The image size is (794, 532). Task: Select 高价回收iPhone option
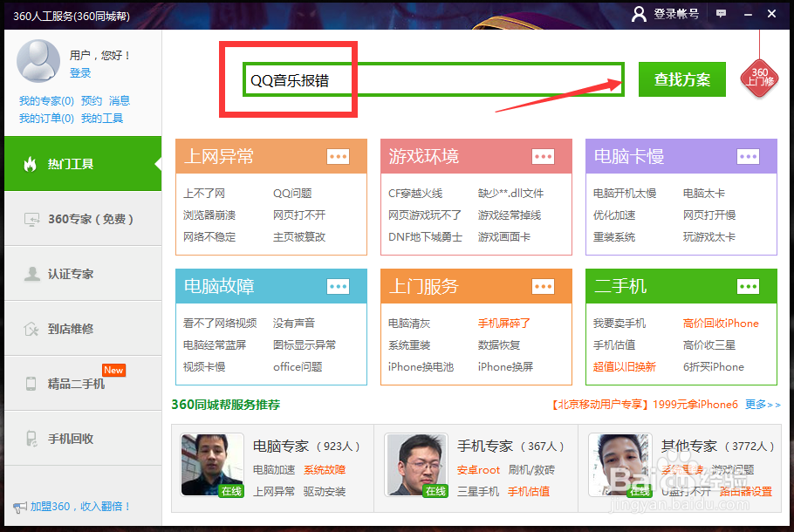point(721,323)
